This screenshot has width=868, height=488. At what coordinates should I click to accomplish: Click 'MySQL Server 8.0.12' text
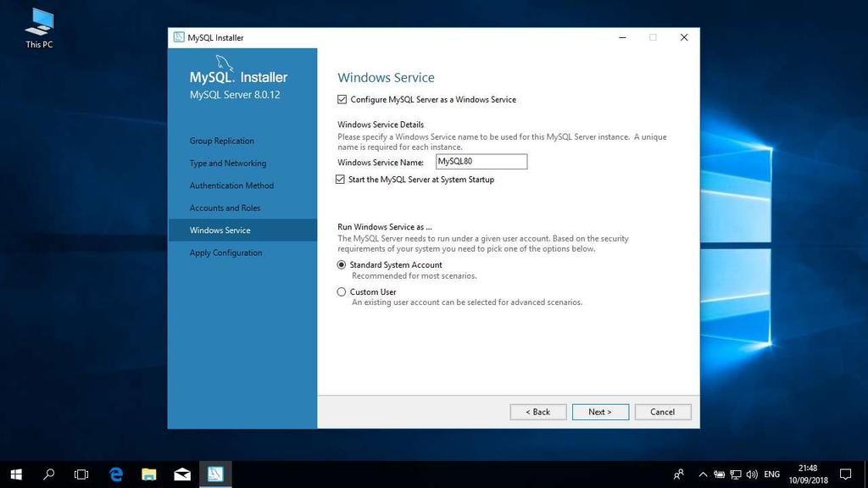tap(235, 95)
